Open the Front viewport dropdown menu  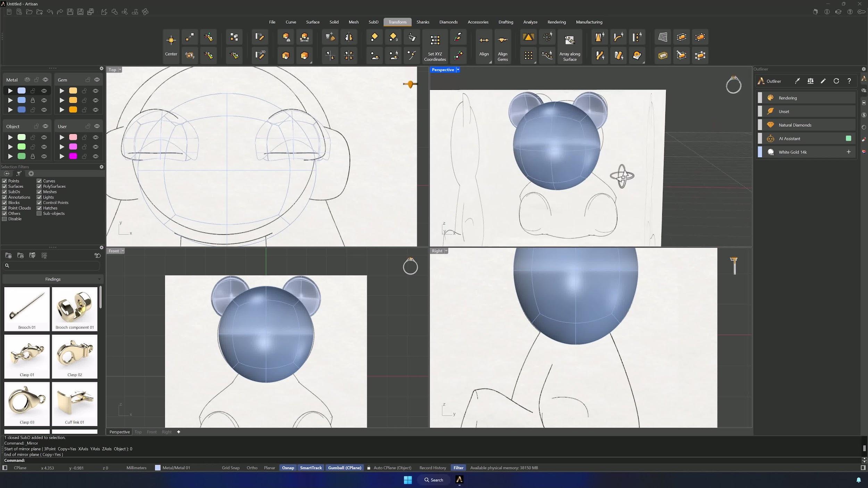click(123, 251)
